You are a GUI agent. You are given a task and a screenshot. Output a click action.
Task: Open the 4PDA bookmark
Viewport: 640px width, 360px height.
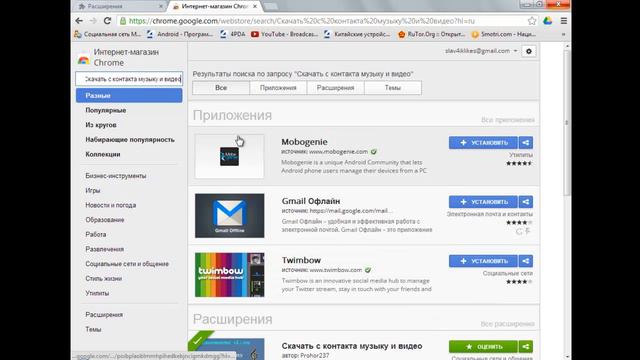pos(232,34)
